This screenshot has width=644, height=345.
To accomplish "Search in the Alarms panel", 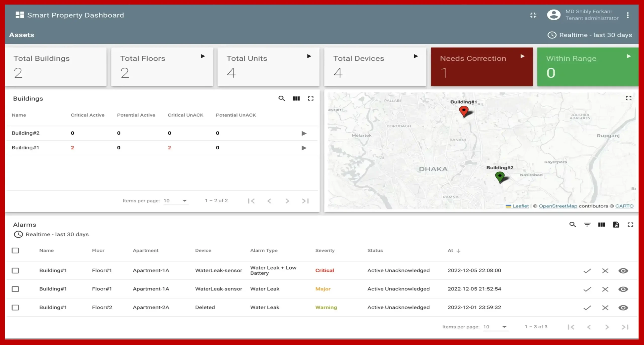I will click(x=573, y=225).
